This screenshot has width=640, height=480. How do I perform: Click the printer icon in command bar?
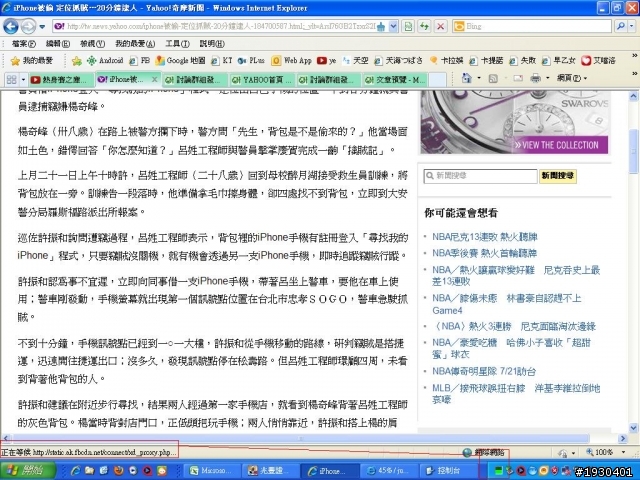[x=535, y=78]
